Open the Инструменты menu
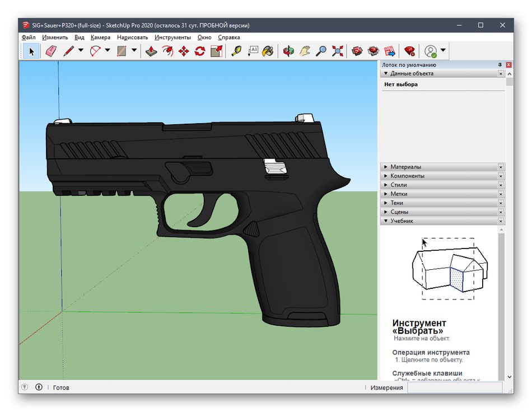Viewport: 532px width, 412px height. pos(172,38)
